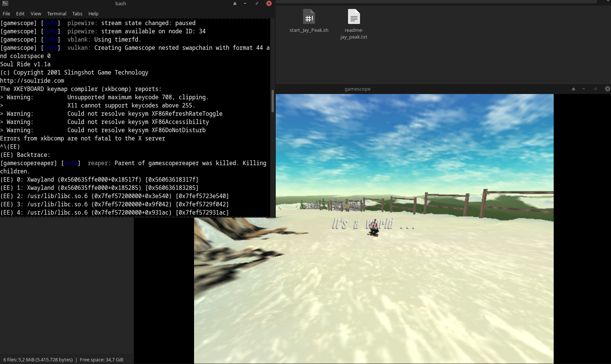Open the Help menu in the terminal

pyautogui.click(x=93, y=13)
